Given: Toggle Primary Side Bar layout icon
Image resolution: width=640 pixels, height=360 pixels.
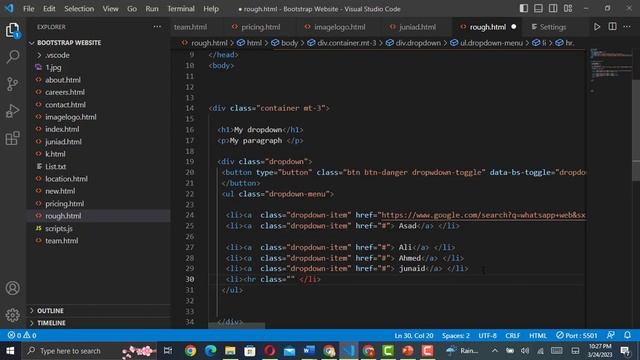Looking at the screenshot, I should (x=524, y=9).
